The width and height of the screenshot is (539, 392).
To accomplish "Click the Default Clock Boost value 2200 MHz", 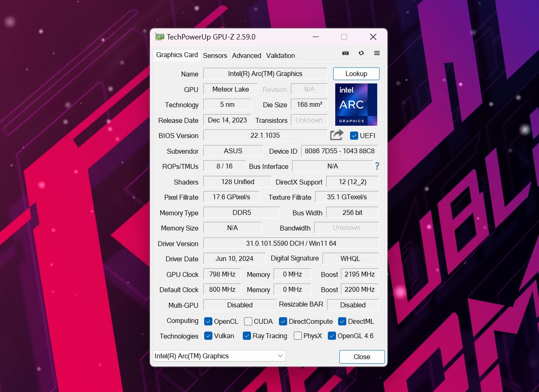I will [x=359, y=289].
